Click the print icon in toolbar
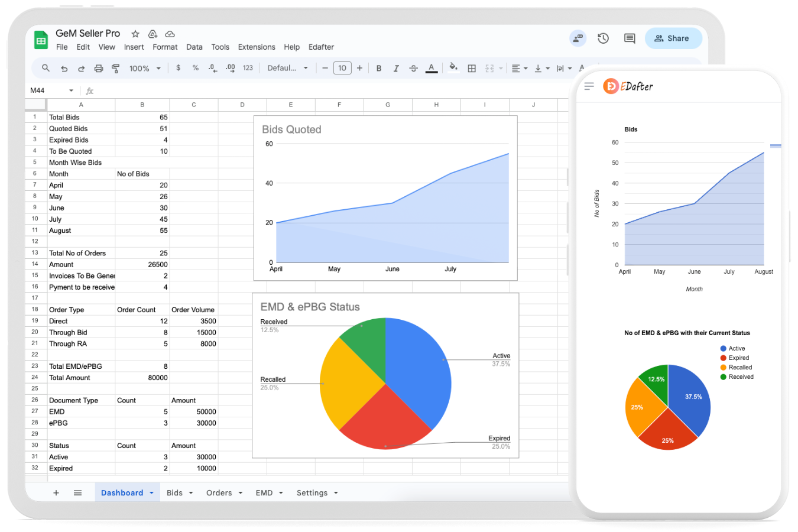The height and width of the screenshot is (532, 798). pos(99,69)
